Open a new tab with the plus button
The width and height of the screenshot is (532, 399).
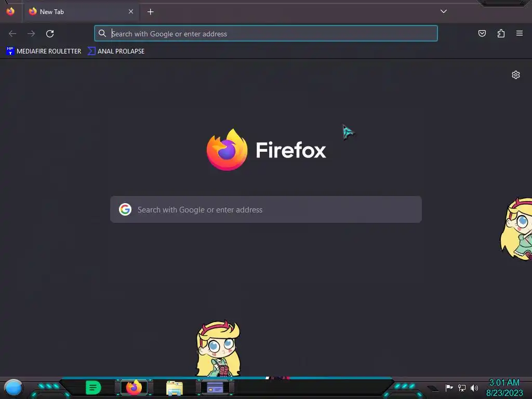150,12
